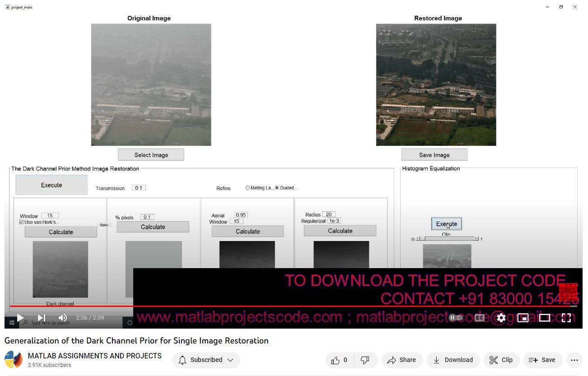588x376 pixels.
Task: Enter fullscreen mode
Action: coord(566,318)
